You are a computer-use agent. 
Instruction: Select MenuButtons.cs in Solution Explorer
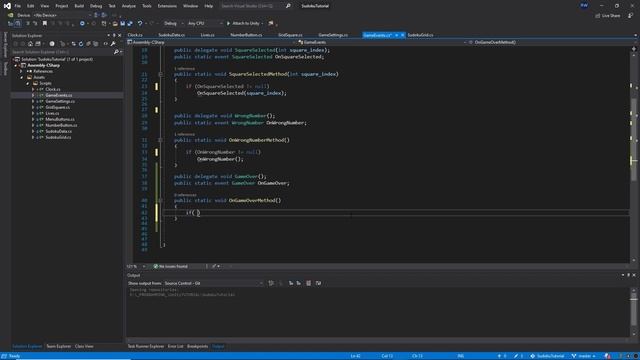[60, 119]
